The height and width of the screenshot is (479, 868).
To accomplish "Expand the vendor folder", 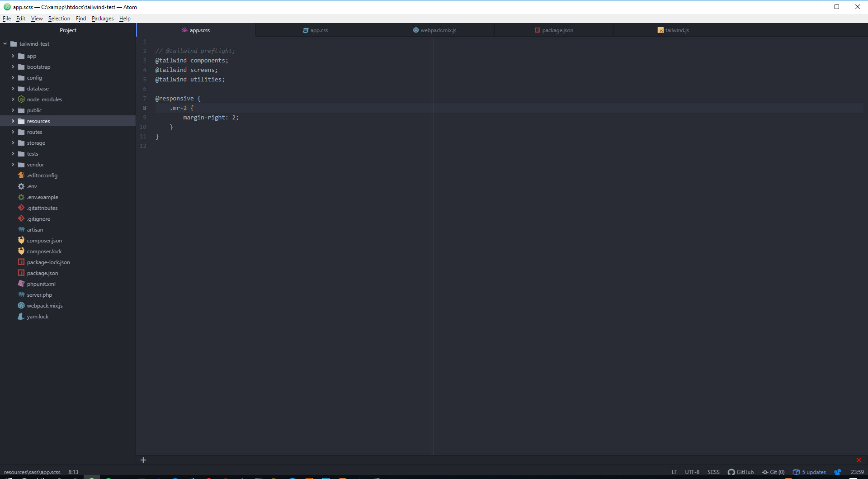I will (13, 164).
